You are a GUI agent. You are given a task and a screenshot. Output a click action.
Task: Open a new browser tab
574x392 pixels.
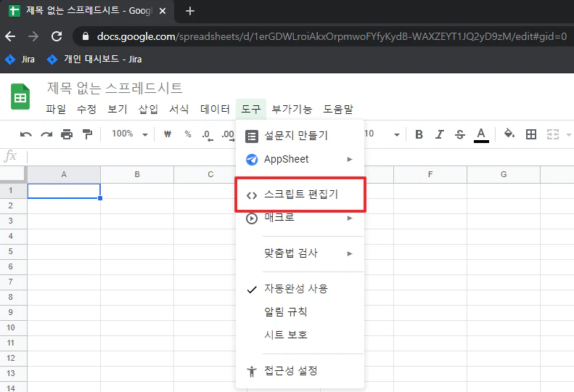click(x=190, y=11)
